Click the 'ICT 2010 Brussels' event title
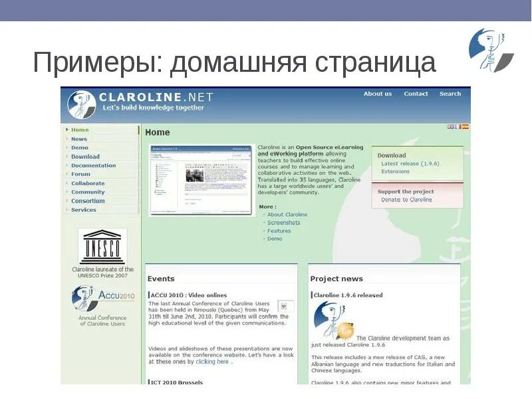532x399 pixels. [176, 382]
